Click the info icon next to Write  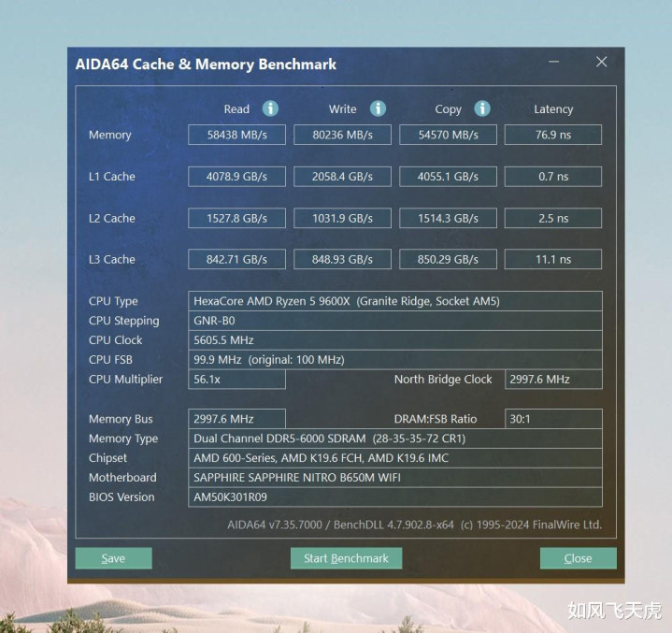pos(378,108)
